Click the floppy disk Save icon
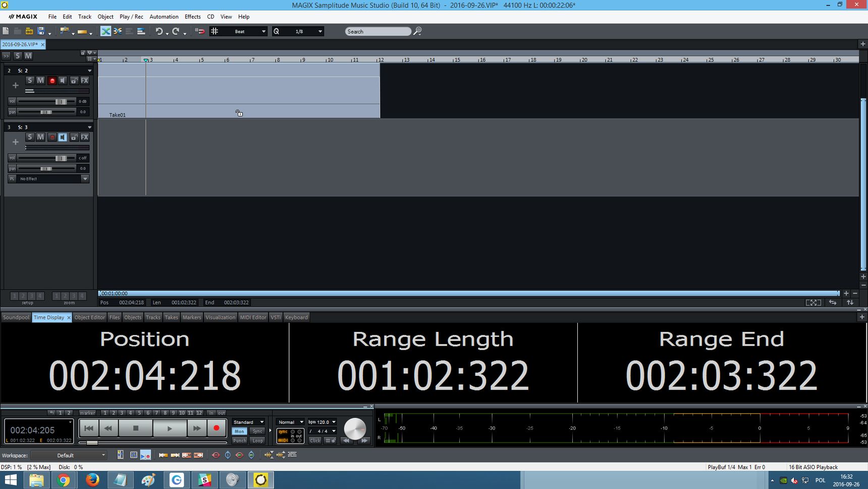 pos(41,31)
